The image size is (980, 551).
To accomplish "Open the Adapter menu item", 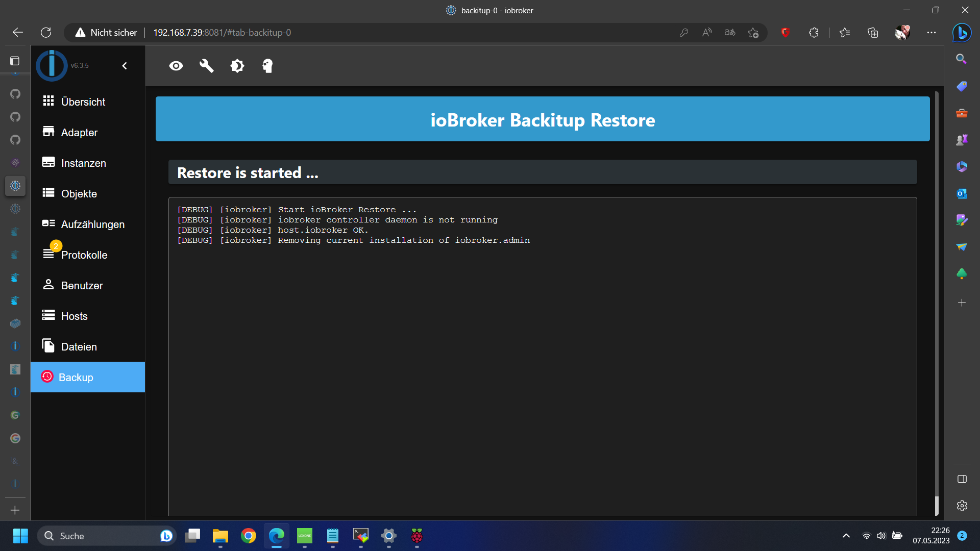I will click(88, 132).
